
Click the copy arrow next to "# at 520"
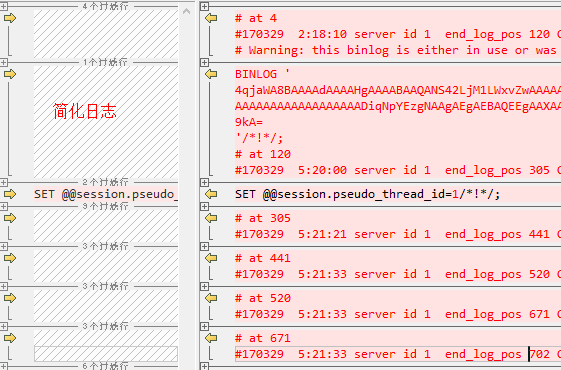(x=211, y=298)
